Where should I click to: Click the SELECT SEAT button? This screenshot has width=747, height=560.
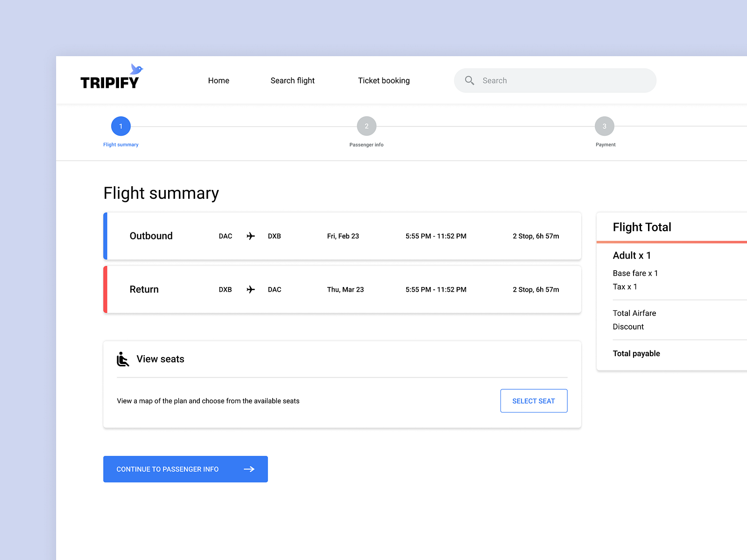534,400
